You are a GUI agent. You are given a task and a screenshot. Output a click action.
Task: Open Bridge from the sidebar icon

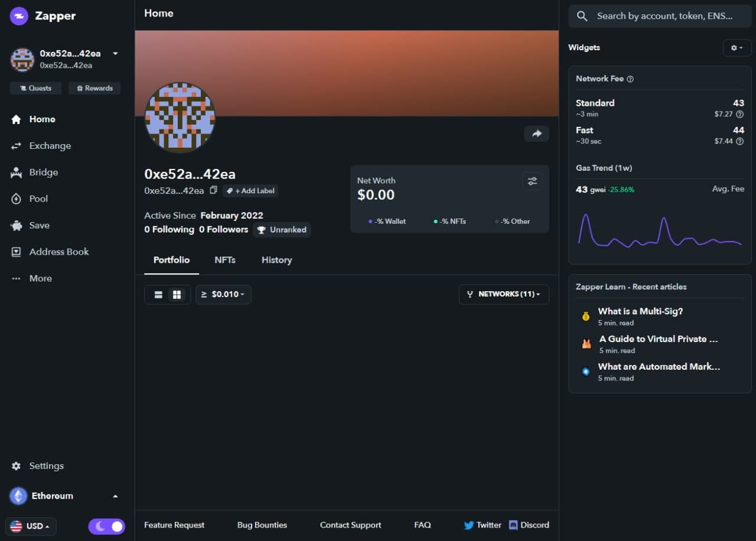(x=16, y=172)
